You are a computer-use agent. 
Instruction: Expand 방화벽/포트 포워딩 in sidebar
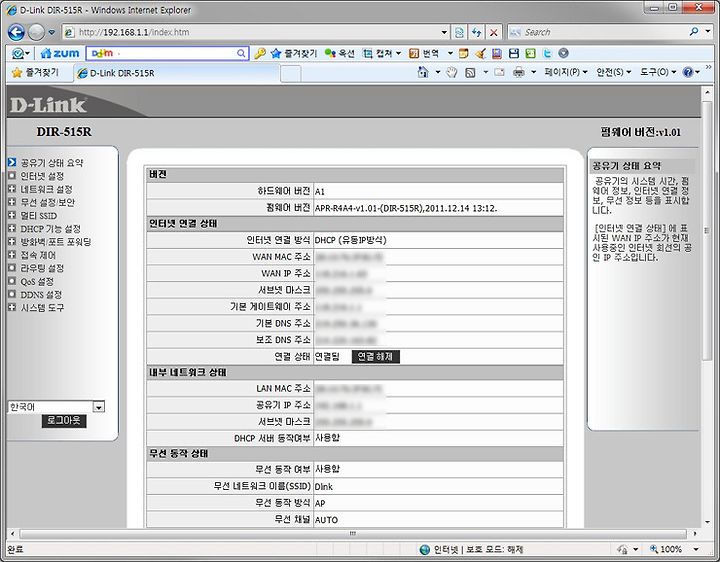56,242
